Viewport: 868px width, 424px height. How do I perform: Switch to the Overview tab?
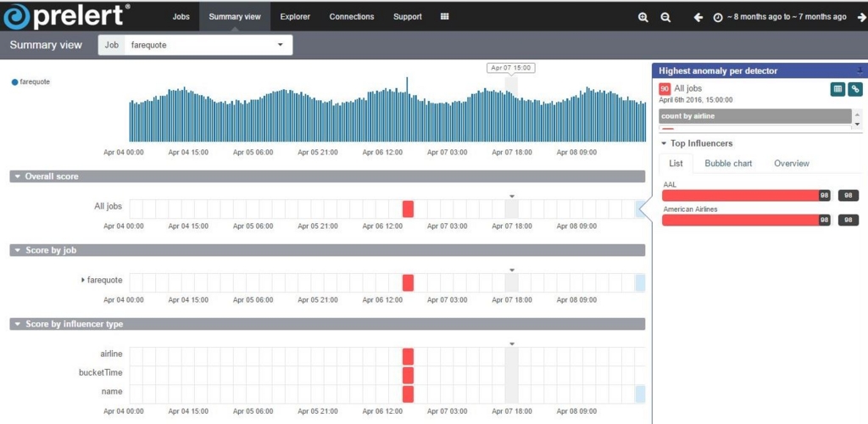[x=792, y=164]
